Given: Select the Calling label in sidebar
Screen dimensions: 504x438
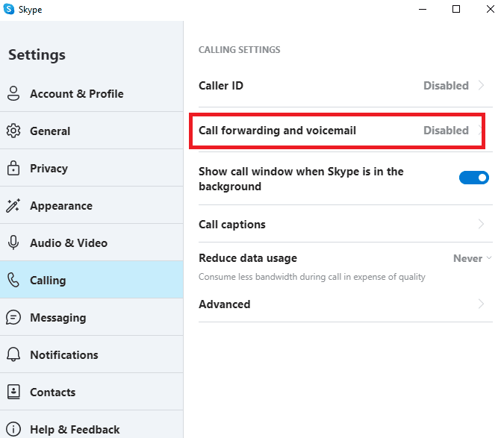Looking at the screenshot, I should tap(48, 281).
